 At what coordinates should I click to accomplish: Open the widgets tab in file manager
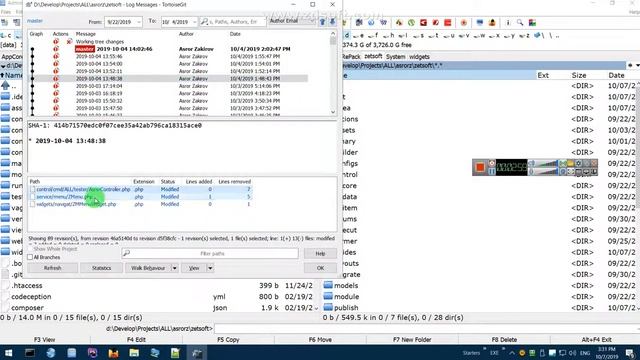(419, 57)
